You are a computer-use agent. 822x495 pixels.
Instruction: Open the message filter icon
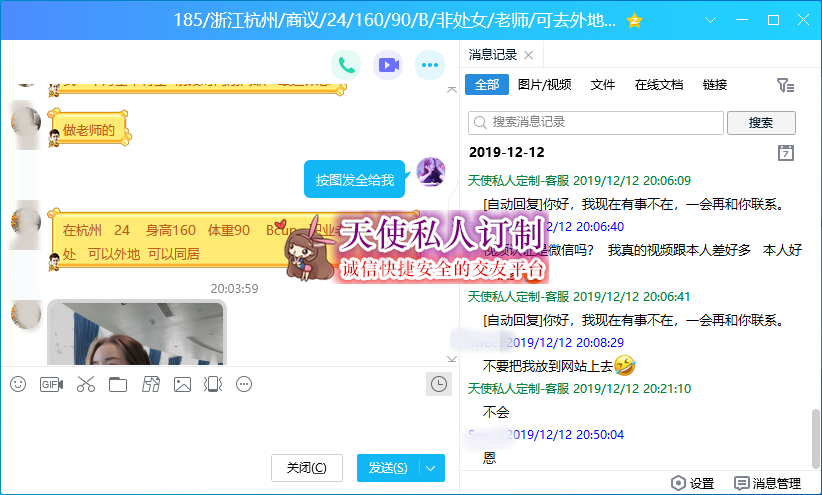(x=785, y=86)
